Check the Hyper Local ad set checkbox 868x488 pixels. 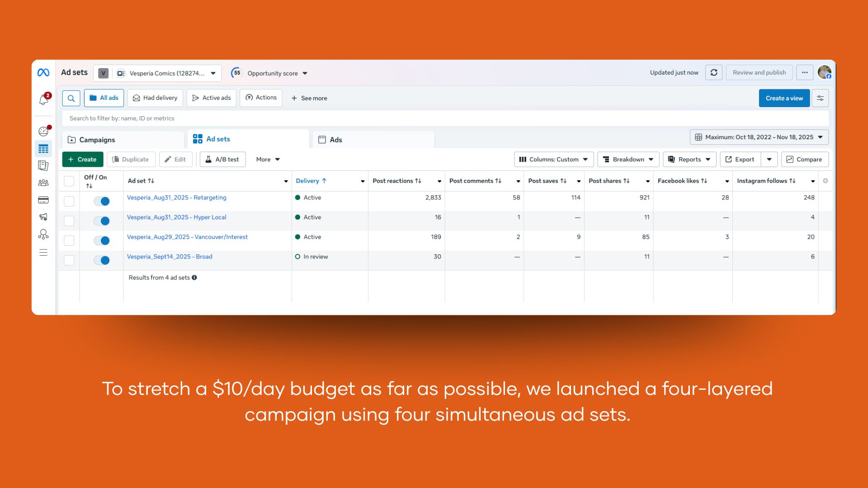click(x=69, y=221)
